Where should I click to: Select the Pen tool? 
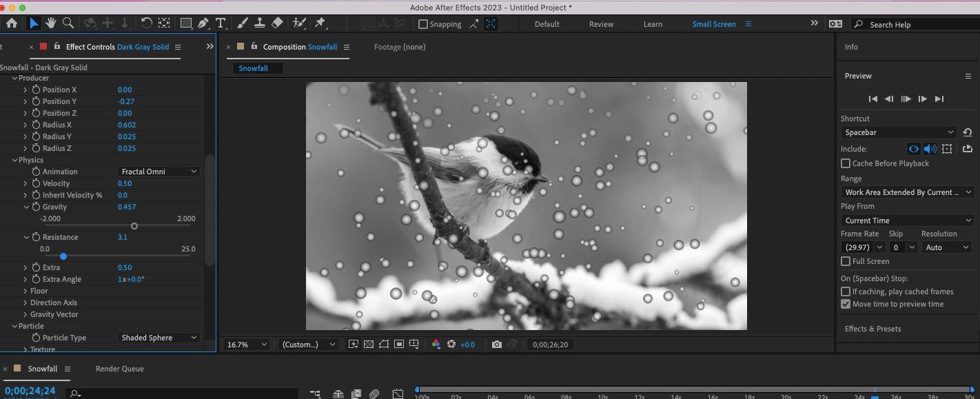[x=203, y=23]
